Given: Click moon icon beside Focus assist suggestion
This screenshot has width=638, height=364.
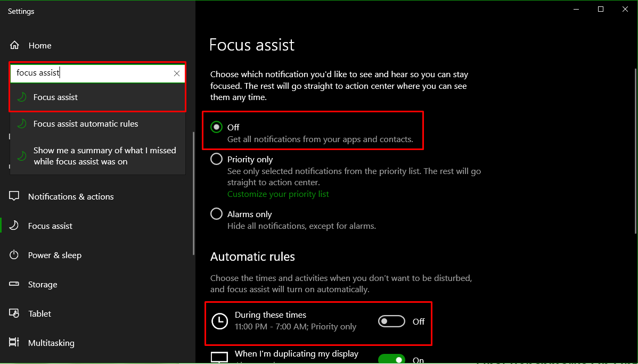Looking at the screenshot, I should click(x=21, y=97).
